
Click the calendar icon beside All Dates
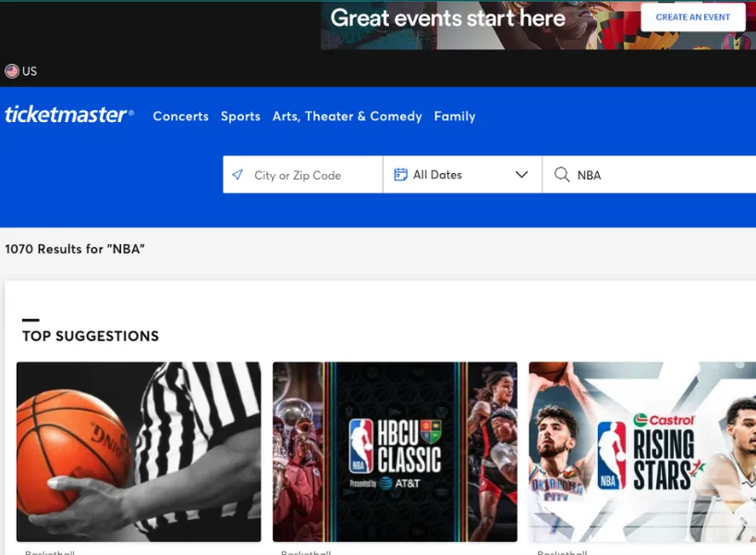(x=400, y=175)
